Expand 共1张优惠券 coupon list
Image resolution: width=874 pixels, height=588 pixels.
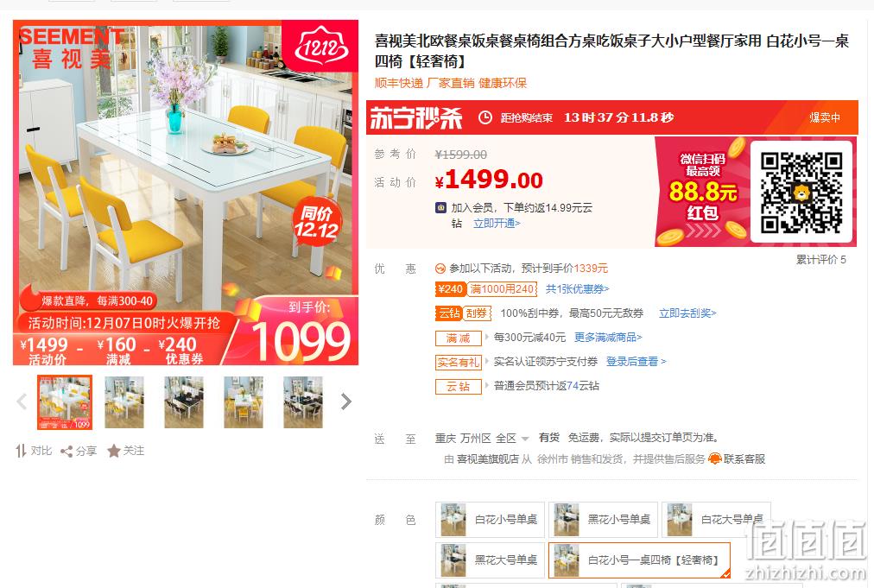click(x=577, y=288)
